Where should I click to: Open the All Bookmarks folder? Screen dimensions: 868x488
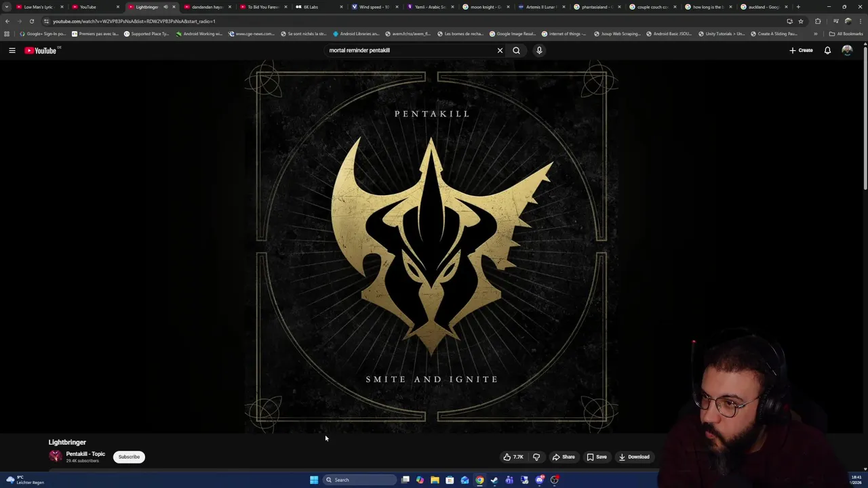tap(846, 33)
